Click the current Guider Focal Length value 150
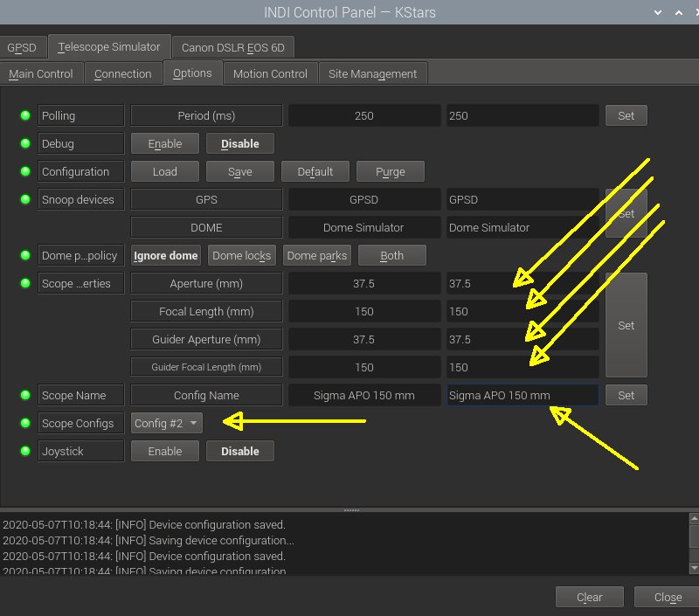Screen dimensions: 699x616 [364, 367]
